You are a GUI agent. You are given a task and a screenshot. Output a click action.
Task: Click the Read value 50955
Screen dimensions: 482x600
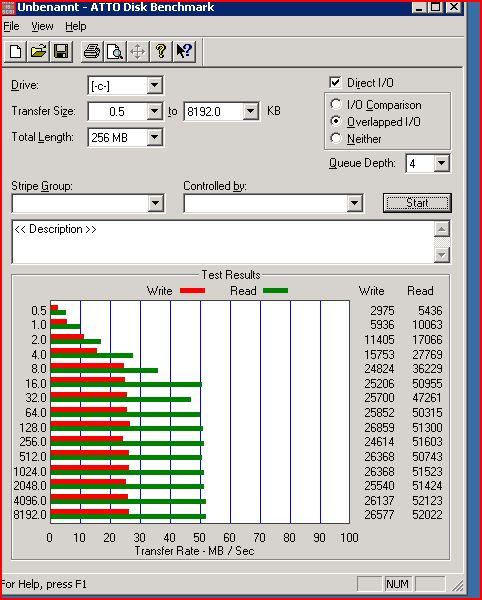[x=427, y=383]
